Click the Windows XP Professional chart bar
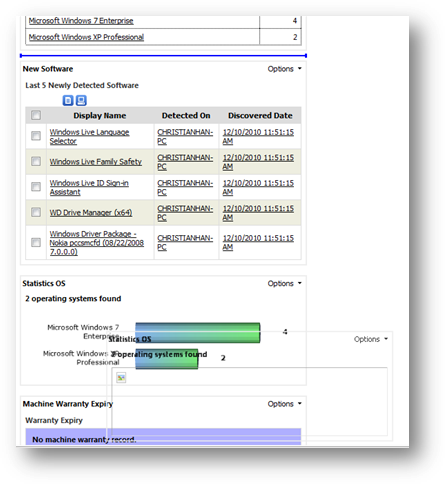Screen dimensions: 445x484 pos(167,359)
